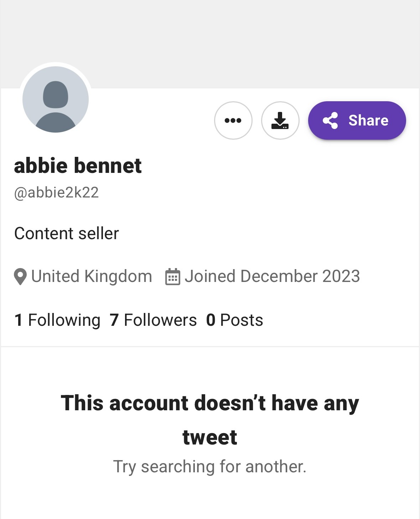Click the Joined December 2023 text
Image resolution: width=420 pixels, height=519 pixels.
(x=272, y=276)
